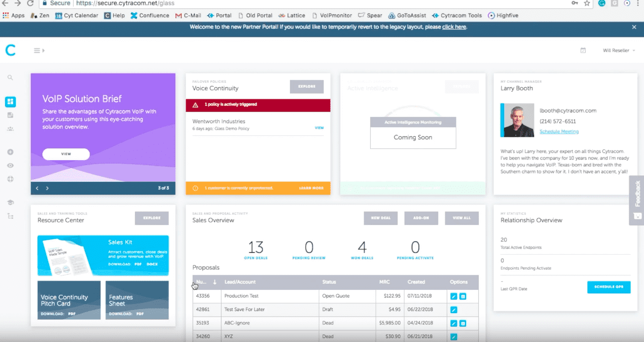The image size is (644, 342).
Task: Click the search icon in left sidebar
Action: point(10,78)
